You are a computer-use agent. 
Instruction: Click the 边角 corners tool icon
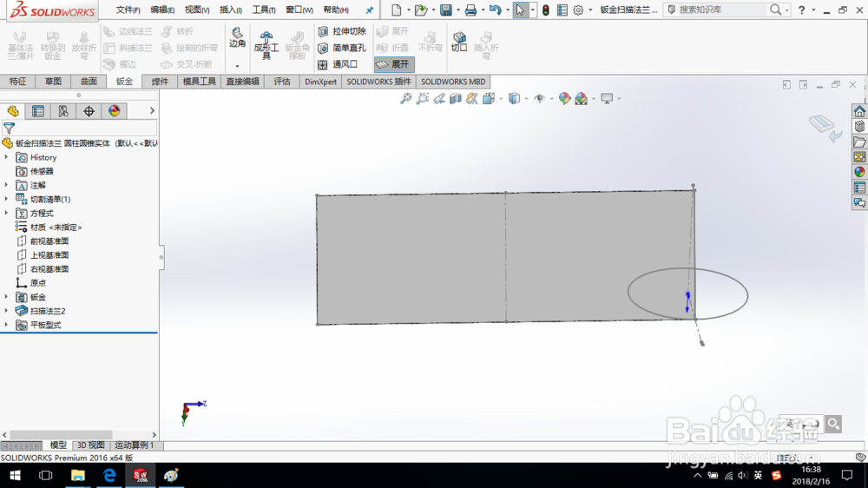coord(237,37)
